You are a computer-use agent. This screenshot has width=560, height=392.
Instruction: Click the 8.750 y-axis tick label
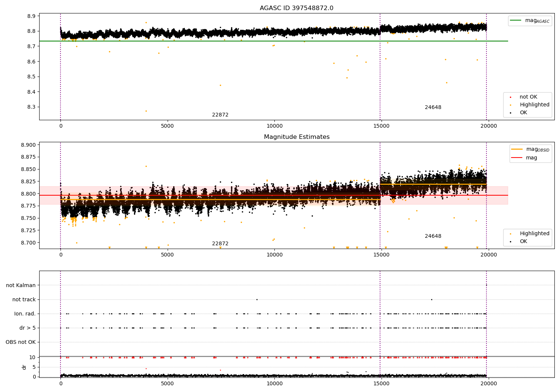(x=28, y=218)
